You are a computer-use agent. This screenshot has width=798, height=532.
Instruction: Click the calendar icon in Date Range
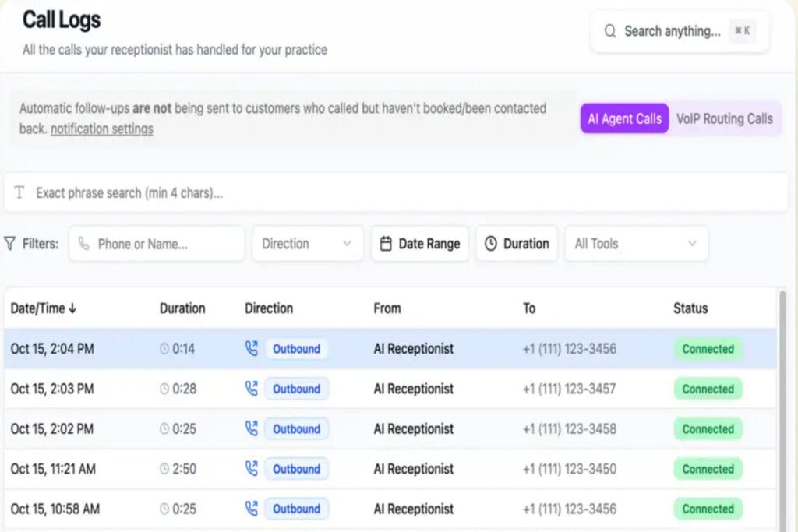pos(386,244)
